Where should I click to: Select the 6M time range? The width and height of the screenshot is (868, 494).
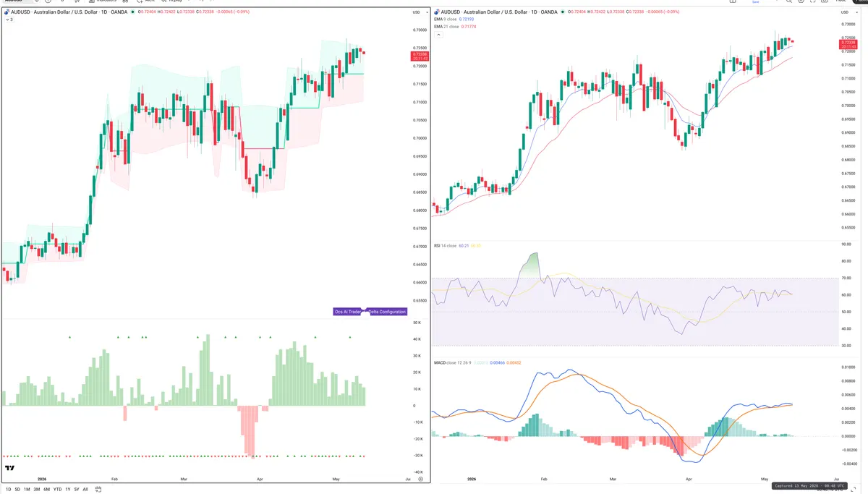(x=46, y=489)
